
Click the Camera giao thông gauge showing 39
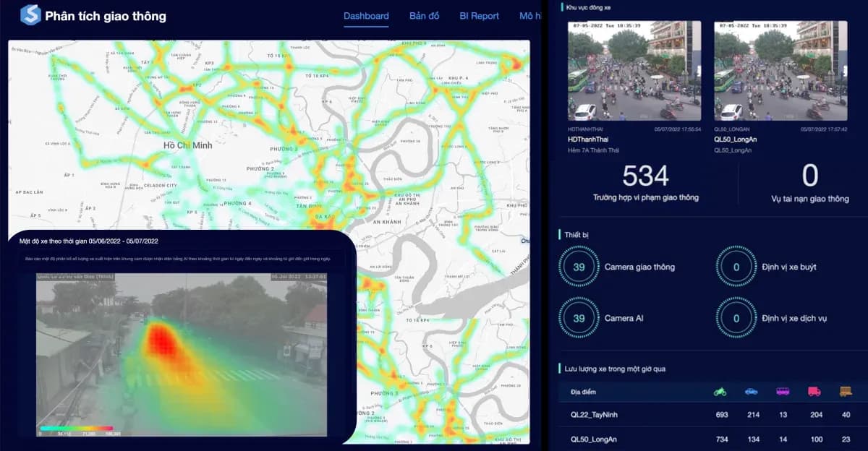click(579, 267)
